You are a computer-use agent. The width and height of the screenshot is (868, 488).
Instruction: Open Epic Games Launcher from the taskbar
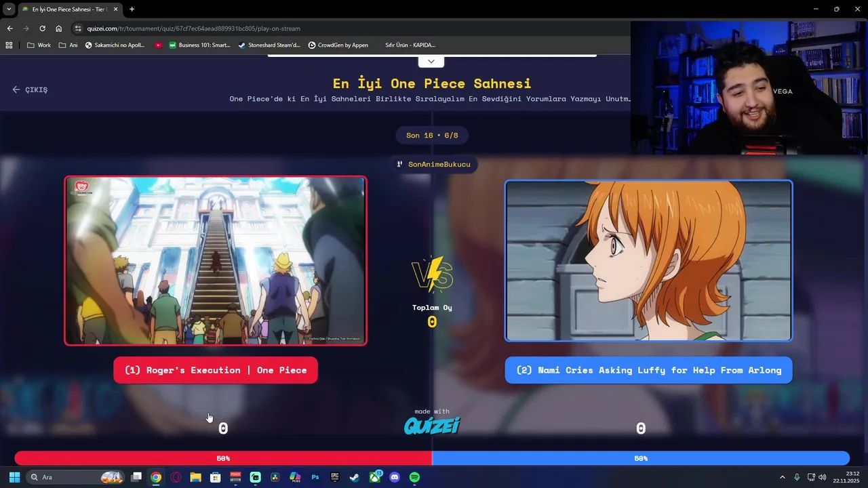click(335, 477)
